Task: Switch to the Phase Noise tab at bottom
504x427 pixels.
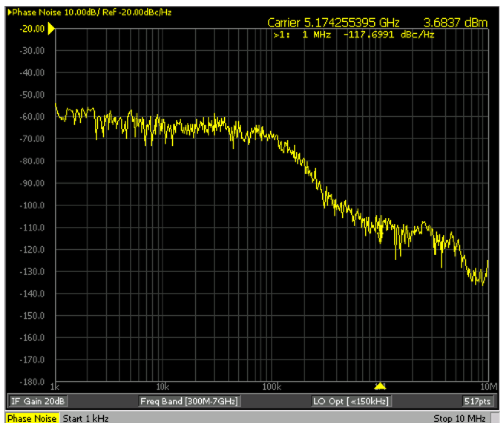Action: point(31,419)
